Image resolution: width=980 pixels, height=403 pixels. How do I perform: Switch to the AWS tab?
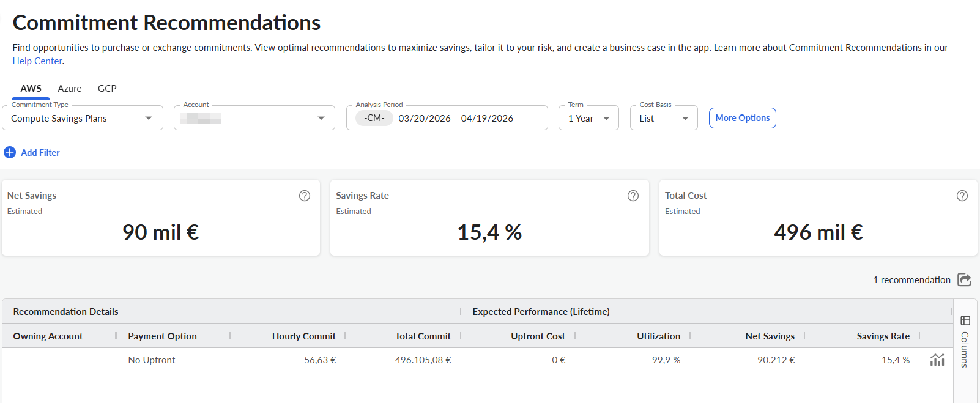(31, 88)
